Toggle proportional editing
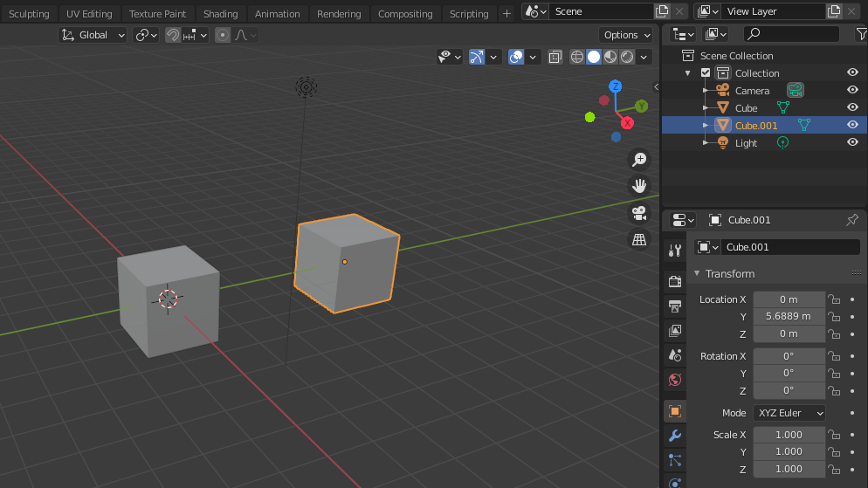This screenshot has height=488, width=868. [223, 35]
